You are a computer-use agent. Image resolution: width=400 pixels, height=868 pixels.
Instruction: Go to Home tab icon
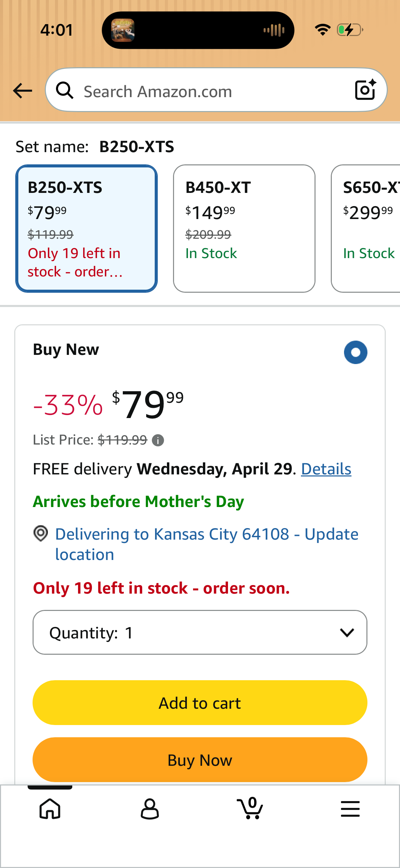pyautogui.click(x=50, y=809)
